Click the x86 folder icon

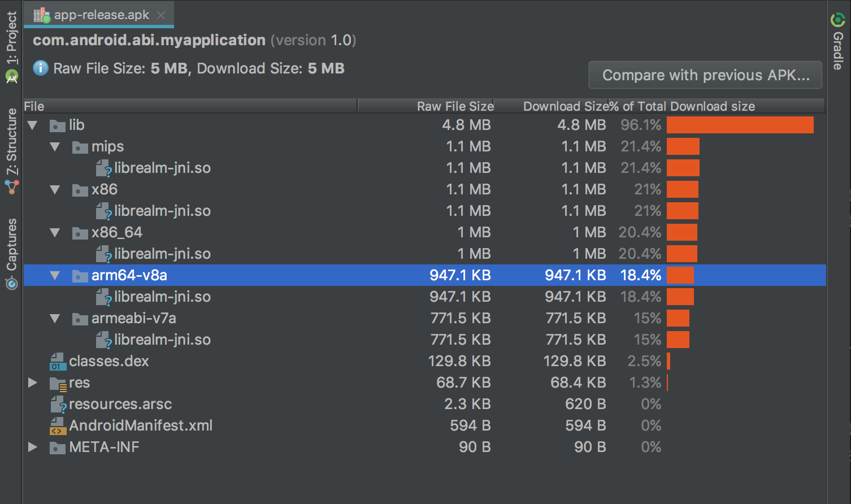pos(80,190)
